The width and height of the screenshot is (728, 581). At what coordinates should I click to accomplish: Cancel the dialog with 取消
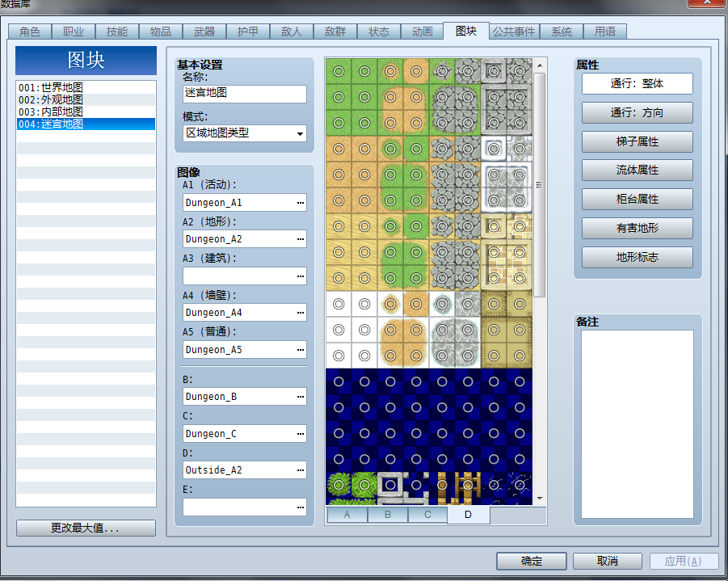point(608,561)
